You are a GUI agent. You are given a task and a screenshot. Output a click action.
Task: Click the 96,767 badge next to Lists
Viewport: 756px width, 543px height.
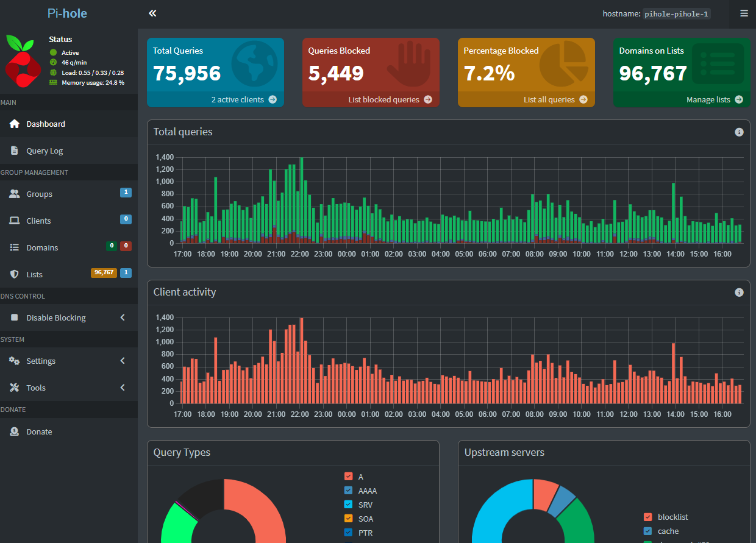104,272
